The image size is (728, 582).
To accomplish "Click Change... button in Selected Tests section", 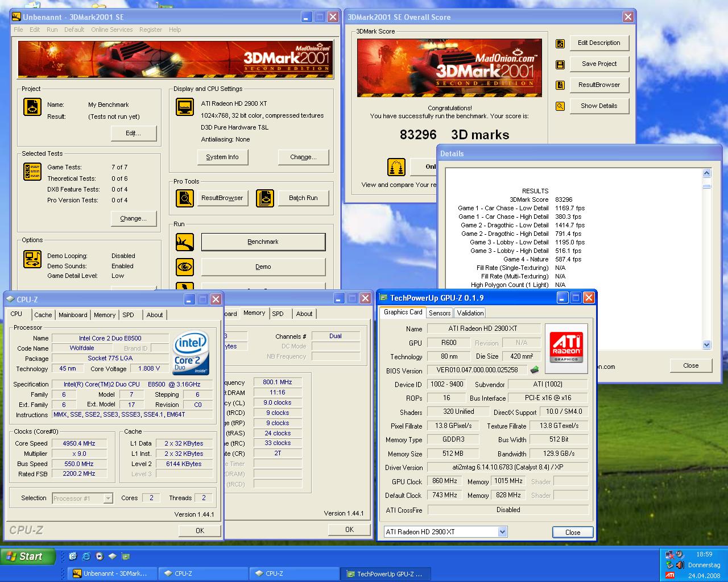I will click(x=133, y=218).
